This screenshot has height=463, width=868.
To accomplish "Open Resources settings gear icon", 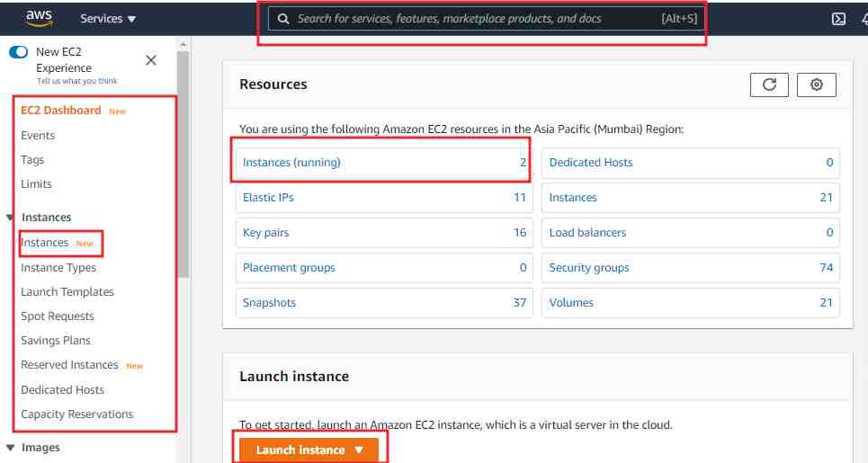I will (817, 85).
